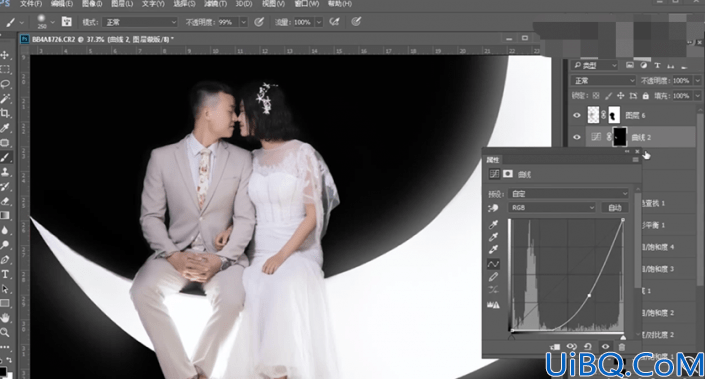Open brush opacity 99% dropdown arrow
705x379 pixels.
244,22
